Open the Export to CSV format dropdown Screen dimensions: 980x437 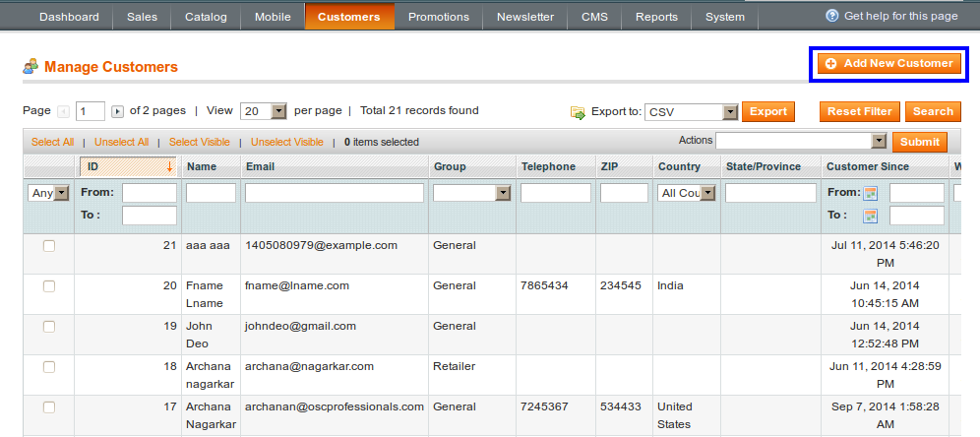pos(730,112)
